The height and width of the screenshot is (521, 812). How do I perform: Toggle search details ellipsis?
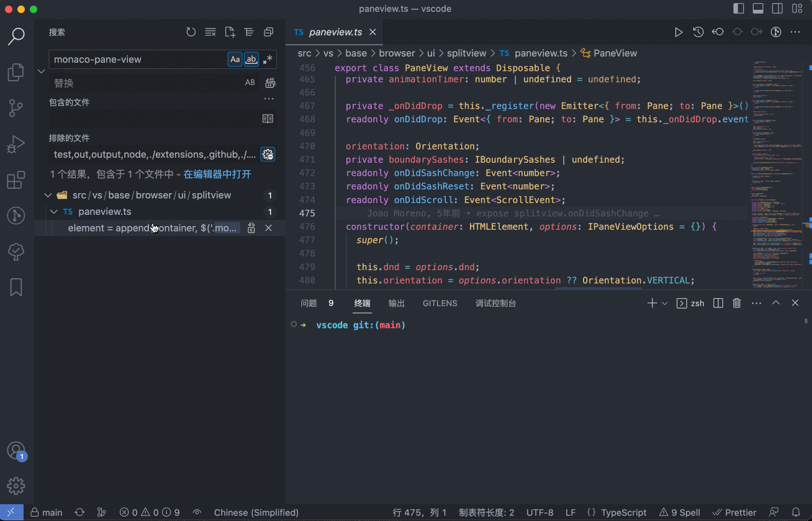pyautogui.click(x=269, y=99)
